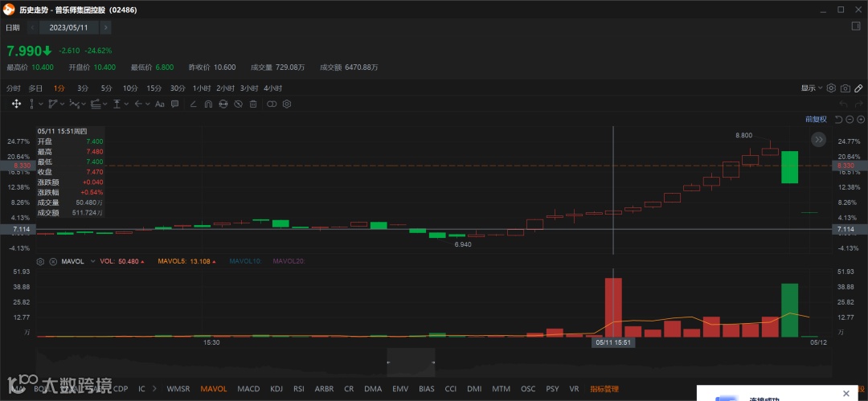Take chart screenshot with camera icon
The width and height of the screenshot is (868, 401).
(x=845, y=88)
